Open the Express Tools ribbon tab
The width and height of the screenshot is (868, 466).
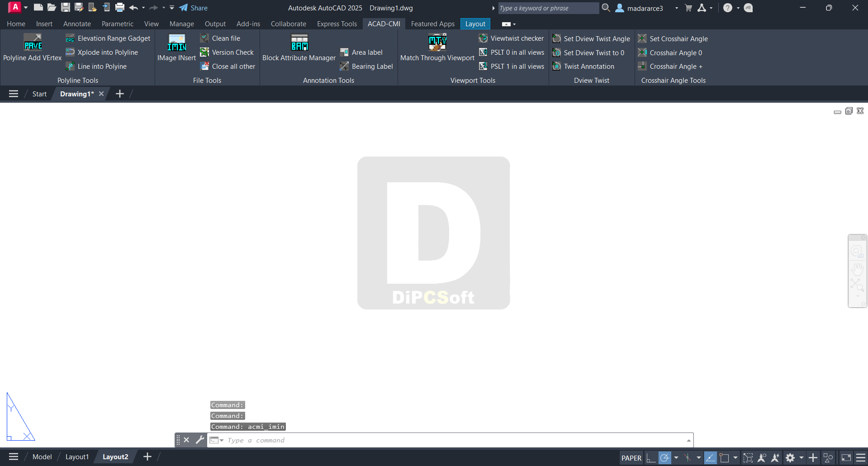click(x=337, y=24)
